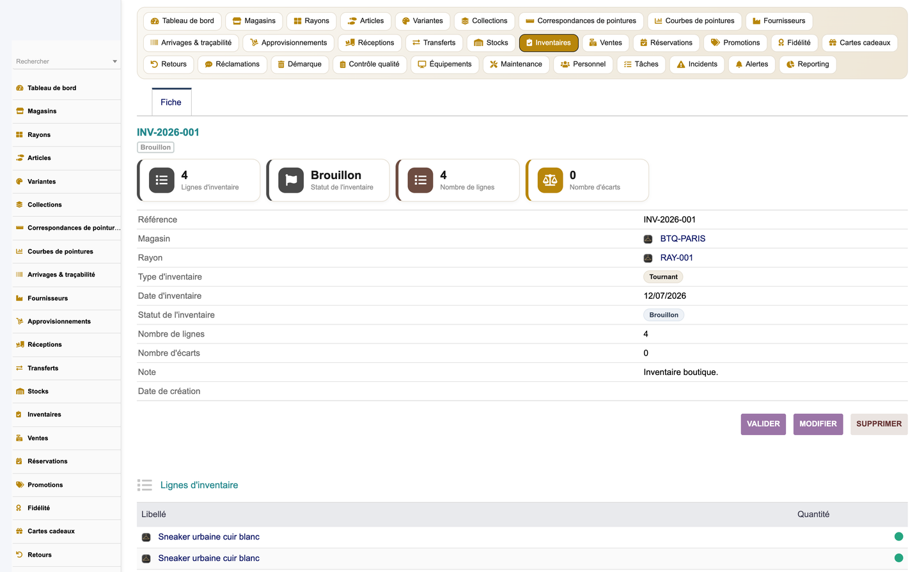Open Stocks from the top navigation
Screen dimensions: 924x572
click(491, 43)
